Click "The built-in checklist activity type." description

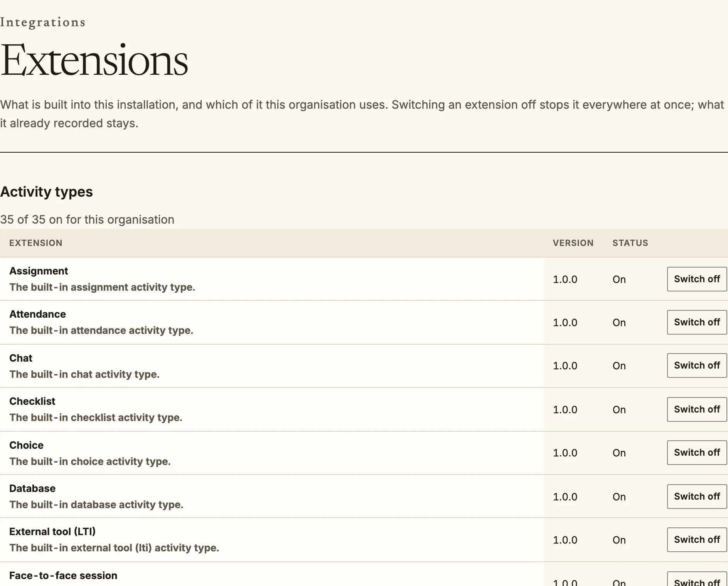[96, 418]
